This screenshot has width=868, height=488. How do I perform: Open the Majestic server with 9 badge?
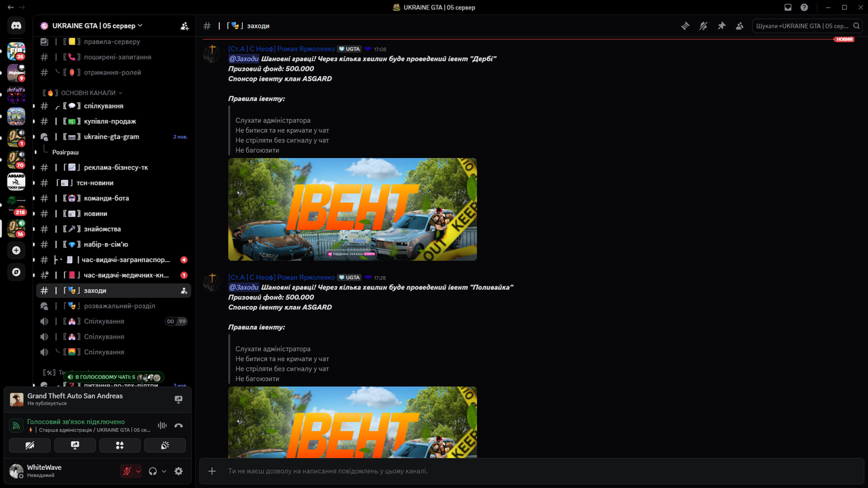[x=16, y=73]
